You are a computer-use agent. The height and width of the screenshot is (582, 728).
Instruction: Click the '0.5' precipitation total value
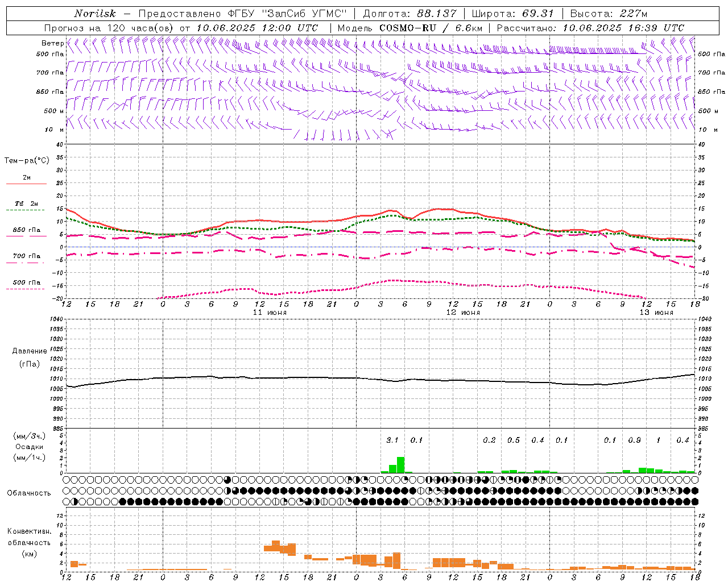click(x=514, y=440)
